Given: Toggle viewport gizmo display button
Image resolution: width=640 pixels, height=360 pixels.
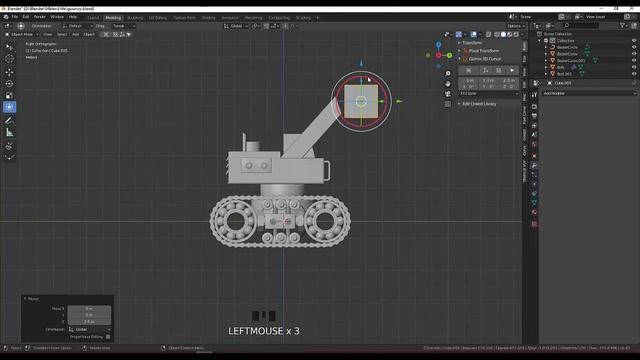Looking at the screenshot, I should click(x=458, y=35).
